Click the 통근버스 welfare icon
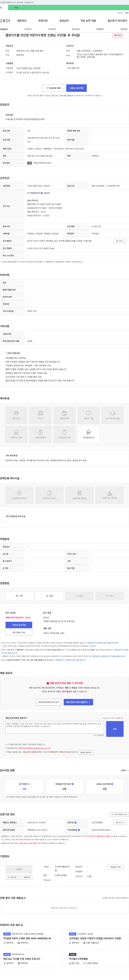Screen dimensions: 129x980 coord(16,415)
